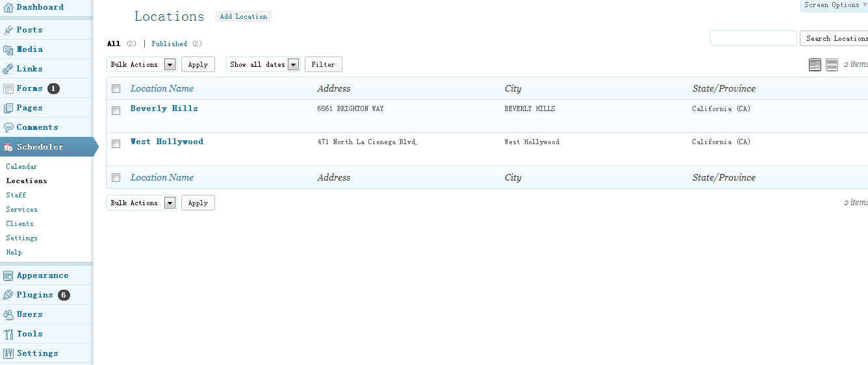Viewport: 868px width, 365px height.
Task: Click the Links chain icon
Action: coord(8,69)
